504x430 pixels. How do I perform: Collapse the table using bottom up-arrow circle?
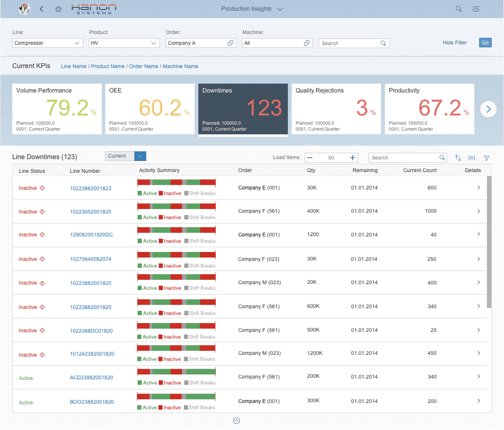(236, 420)
